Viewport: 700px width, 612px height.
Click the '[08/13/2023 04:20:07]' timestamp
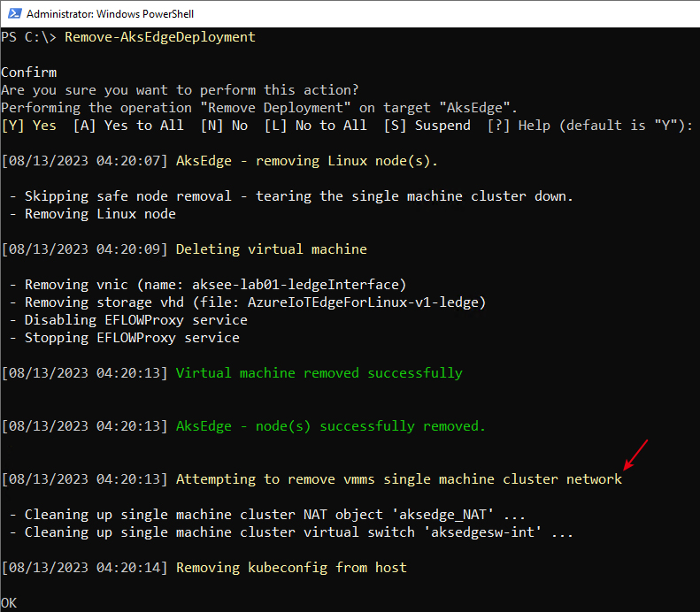coord(85,161)
